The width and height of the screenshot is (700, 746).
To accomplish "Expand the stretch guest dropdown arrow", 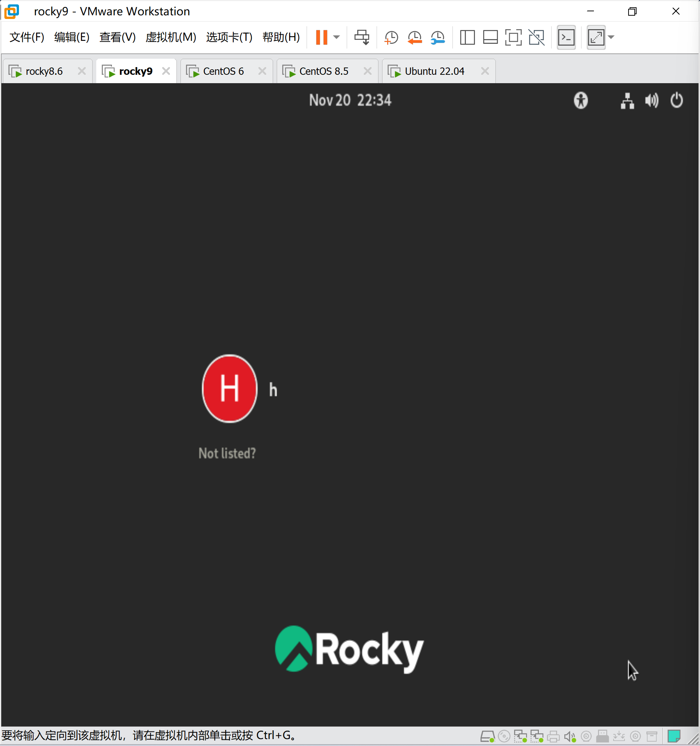I will [x=611, y=37].
